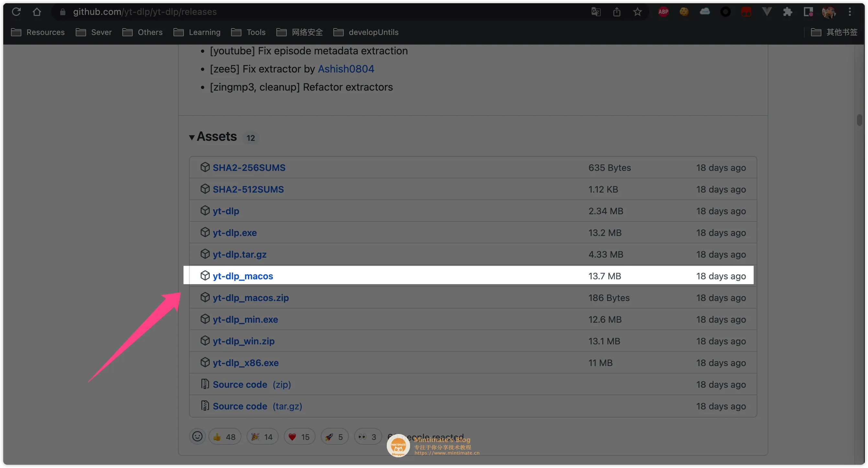Open the ABP Adblock extension

663,12
